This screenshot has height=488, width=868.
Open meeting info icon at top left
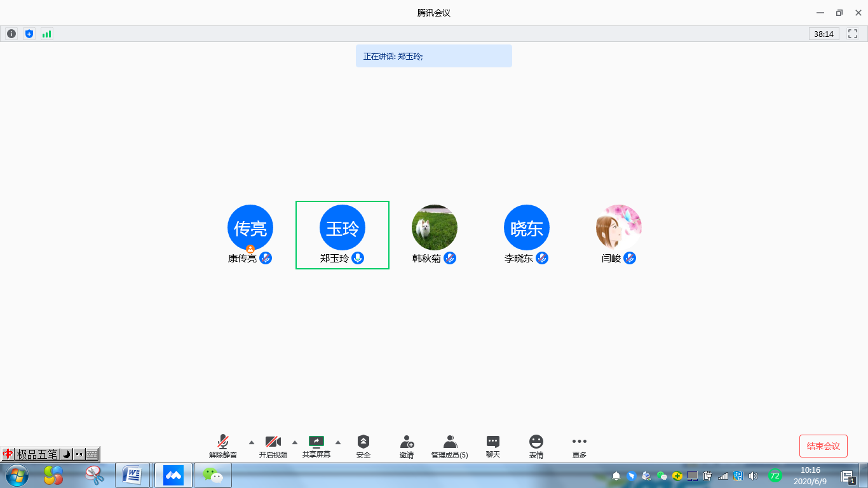11,34
